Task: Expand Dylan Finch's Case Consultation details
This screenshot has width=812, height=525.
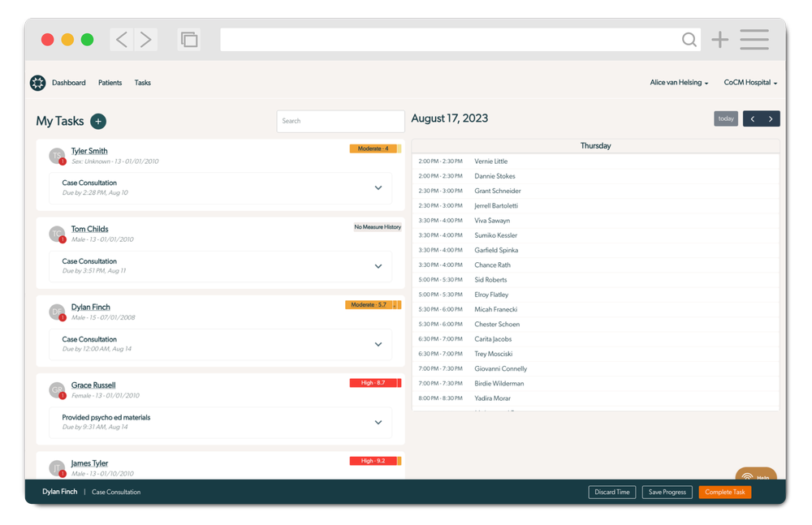Action: coord(378,344)
